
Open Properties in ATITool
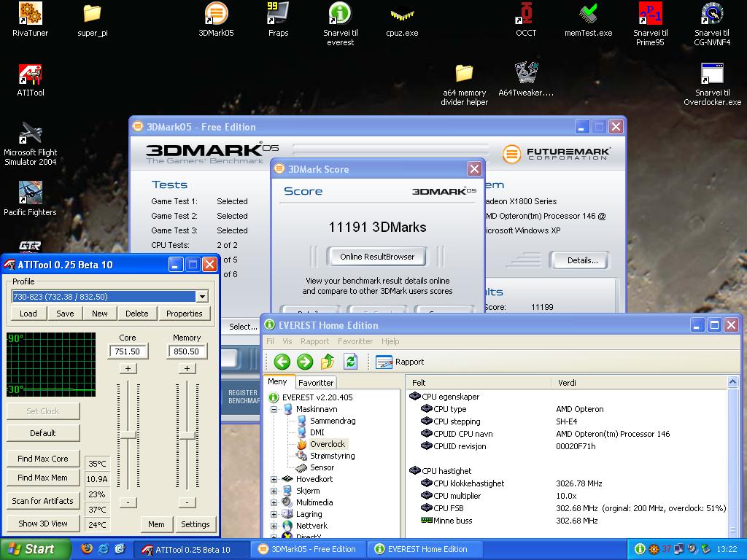(185, 314)
